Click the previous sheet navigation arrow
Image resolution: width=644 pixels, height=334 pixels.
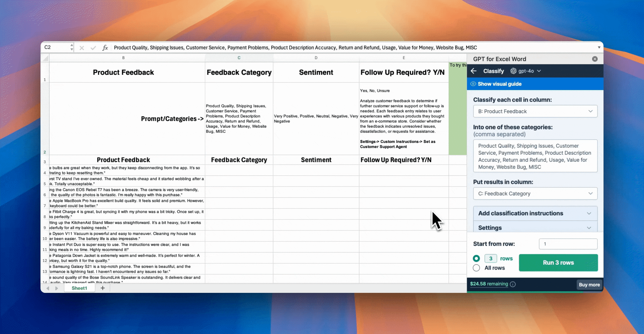[x=48, y=288]
